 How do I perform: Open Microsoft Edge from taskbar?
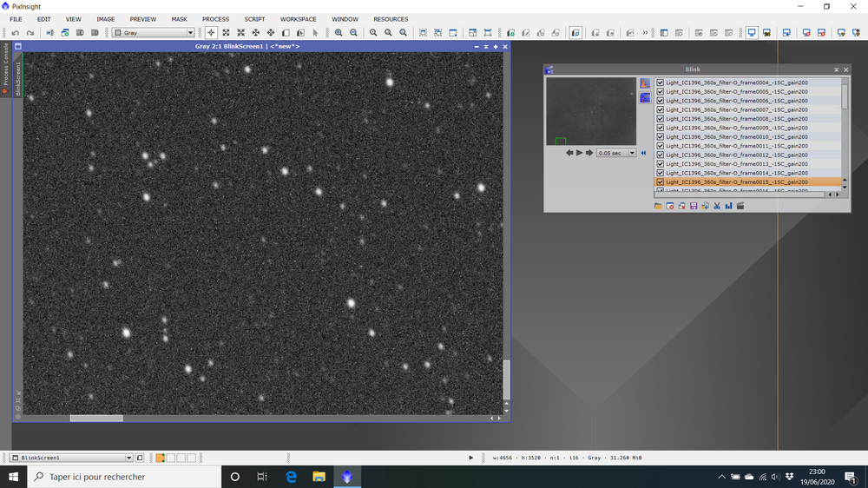pos(291,477)
